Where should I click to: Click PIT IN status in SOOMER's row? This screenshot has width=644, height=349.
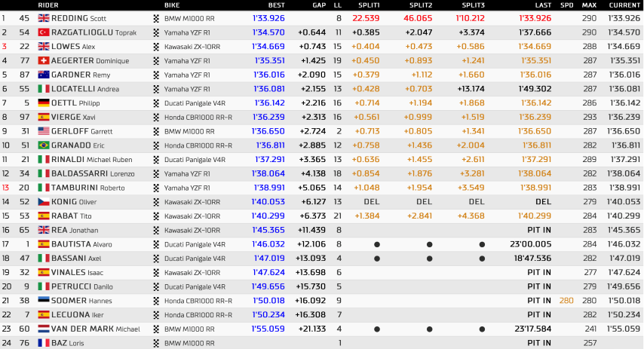[x=539, y=301]
